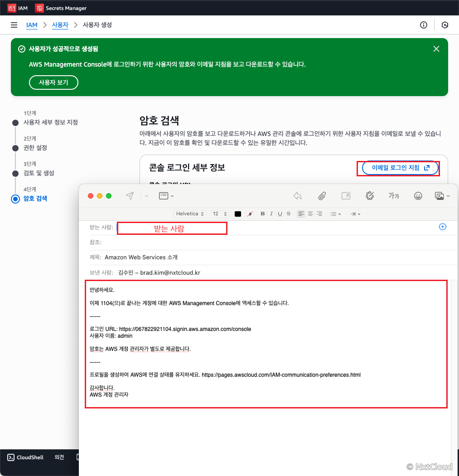Click the login URL line in email body
The height and width of the screenshot is (476, 459).
170,329
